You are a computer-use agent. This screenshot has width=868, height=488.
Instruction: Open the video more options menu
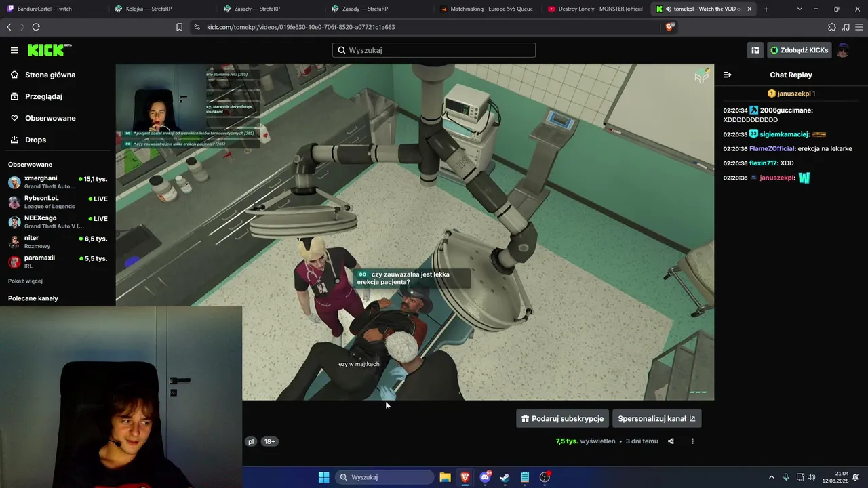tap(692, 441)
